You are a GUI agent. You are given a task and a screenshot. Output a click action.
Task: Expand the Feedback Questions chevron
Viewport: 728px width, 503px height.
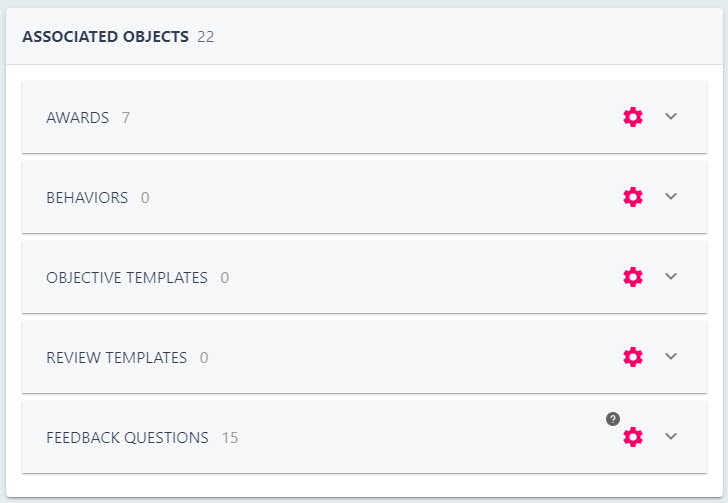(671, 436)
